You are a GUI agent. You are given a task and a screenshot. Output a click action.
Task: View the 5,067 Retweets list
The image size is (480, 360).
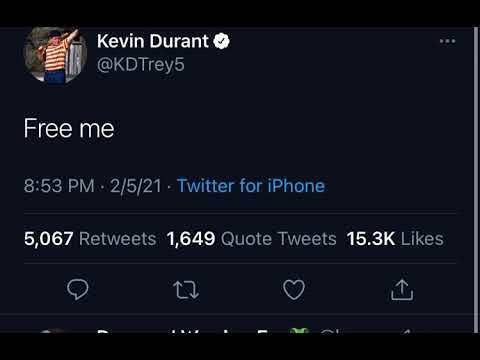(90, 239)
